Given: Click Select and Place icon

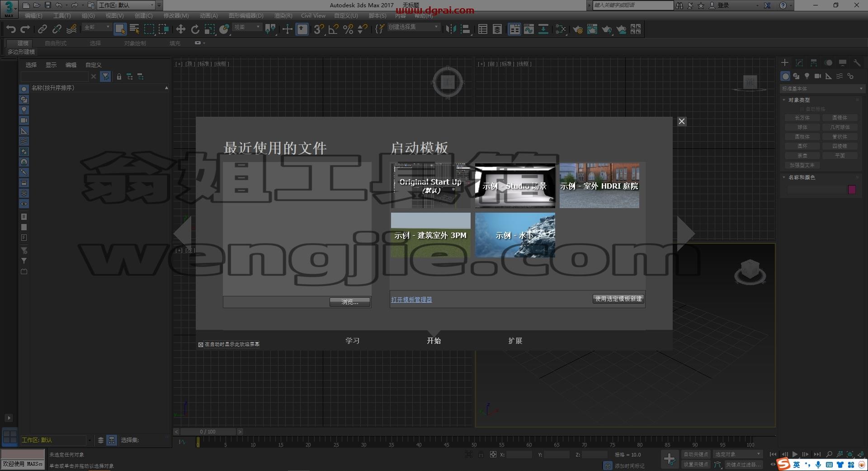Looking at the screenshot, I should [224, 29].
